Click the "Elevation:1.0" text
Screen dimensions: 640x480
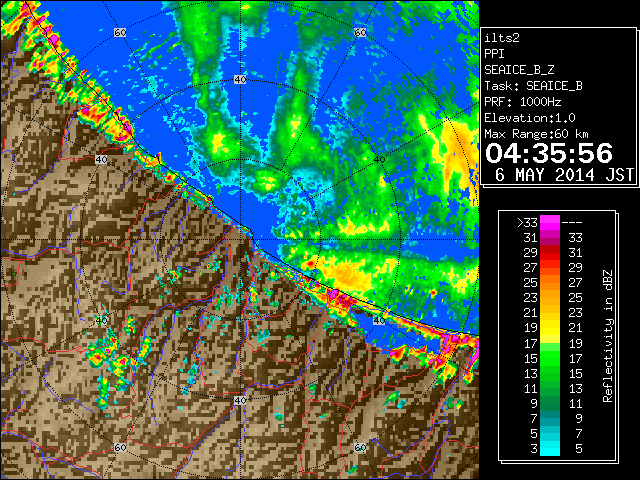pyautogui.click(x=530, y=118)
